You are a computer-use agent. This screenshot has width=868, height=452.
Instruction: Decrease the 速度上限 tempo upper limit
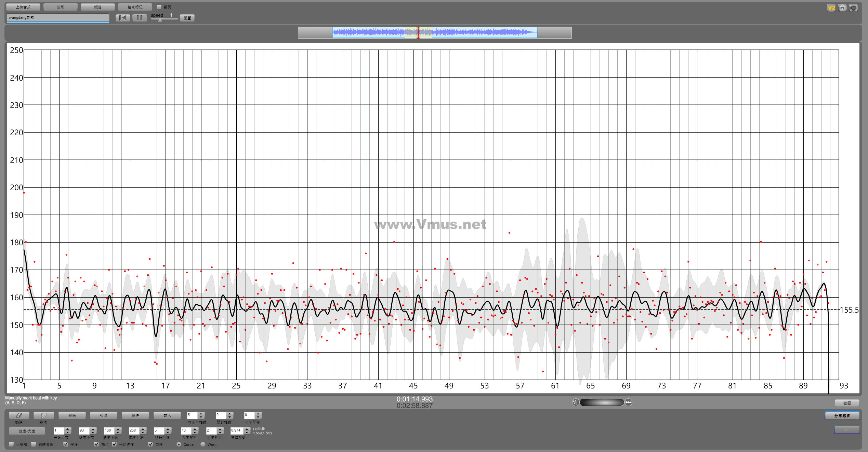(x=143, y=433)
